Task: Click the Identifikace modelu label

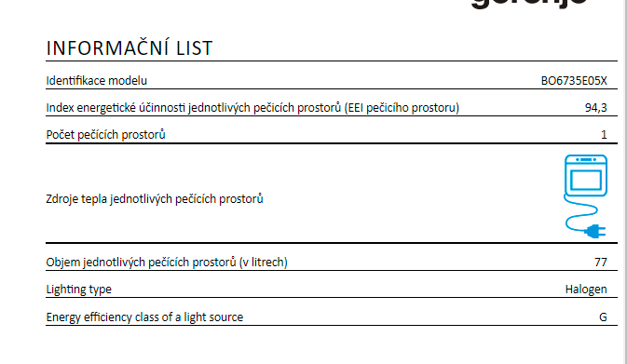Action: tap(96, 81)
